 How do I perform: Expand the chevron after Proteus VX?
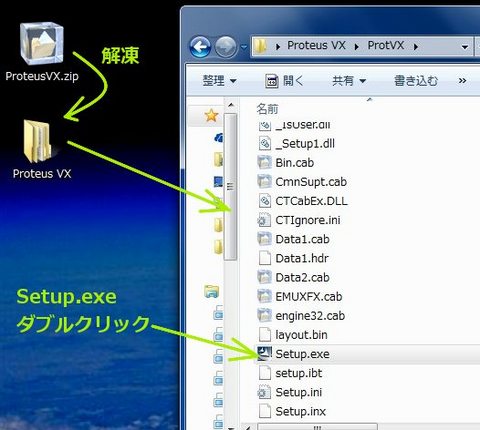(356, 47)
